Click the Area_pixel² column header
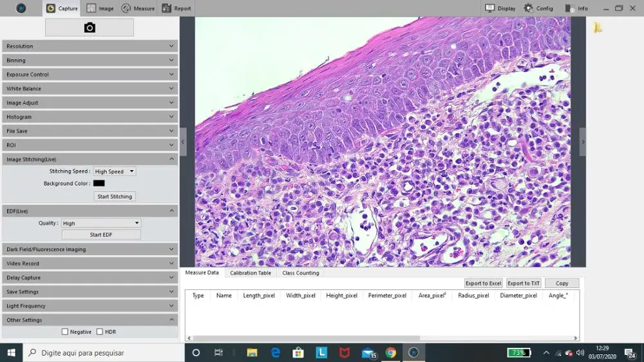The width and height of the screenshot is (644, 362). pyautogui.click(x=432, y=296)
